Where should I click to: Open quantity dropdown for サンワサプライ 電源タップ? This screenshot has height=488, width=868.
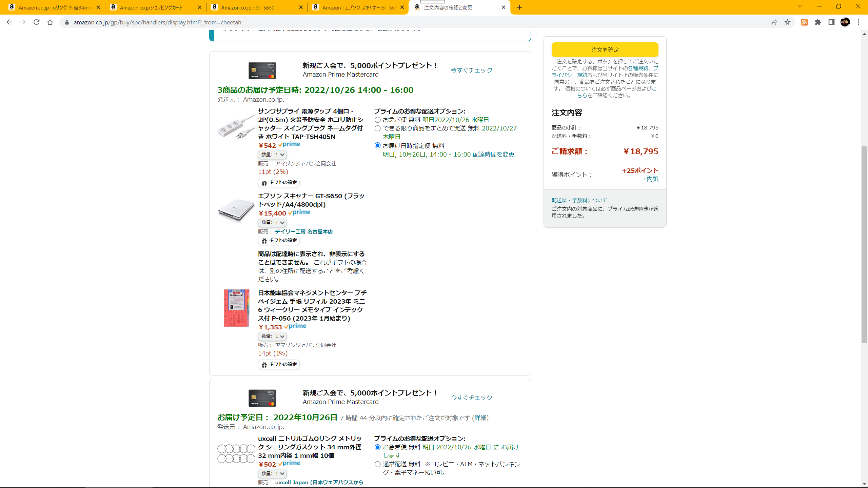click(272, 155)
